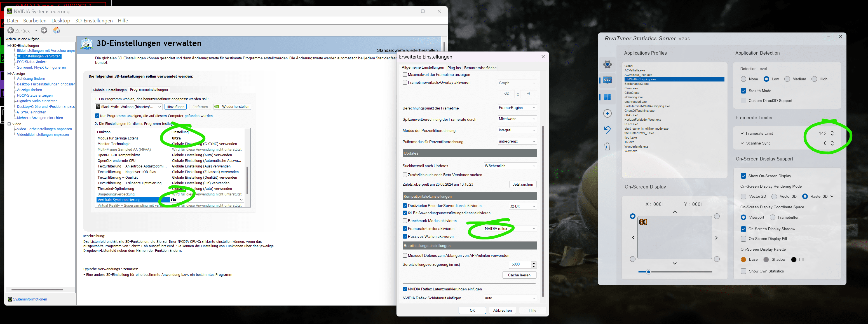Expand Framerate Limit chevron

pos(742,133)
